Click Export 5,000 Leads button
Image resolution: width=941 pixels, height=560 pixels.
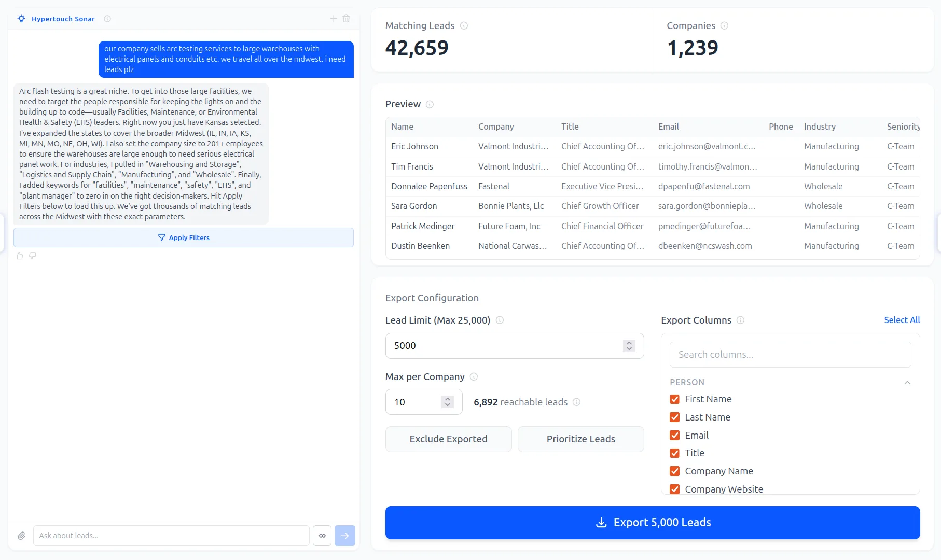(653, 523)
